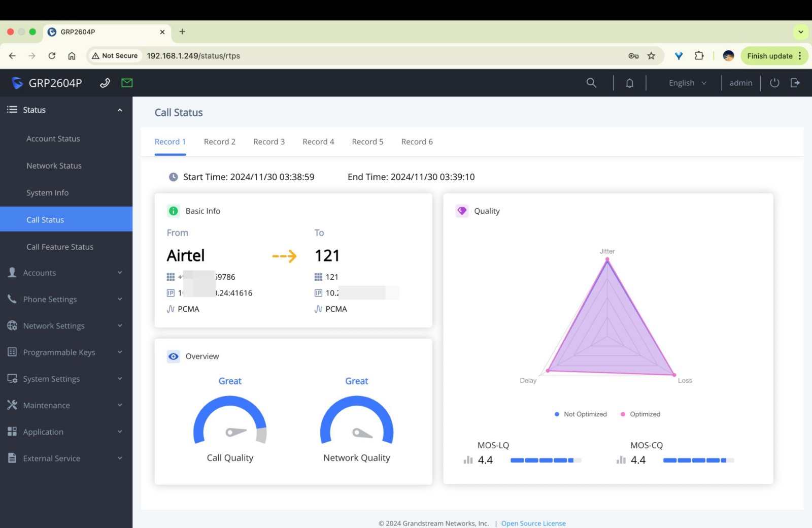The height and width of the screenshot is (528, 812).
Task: Expand the Application menu
Action: tap(66, 432)
